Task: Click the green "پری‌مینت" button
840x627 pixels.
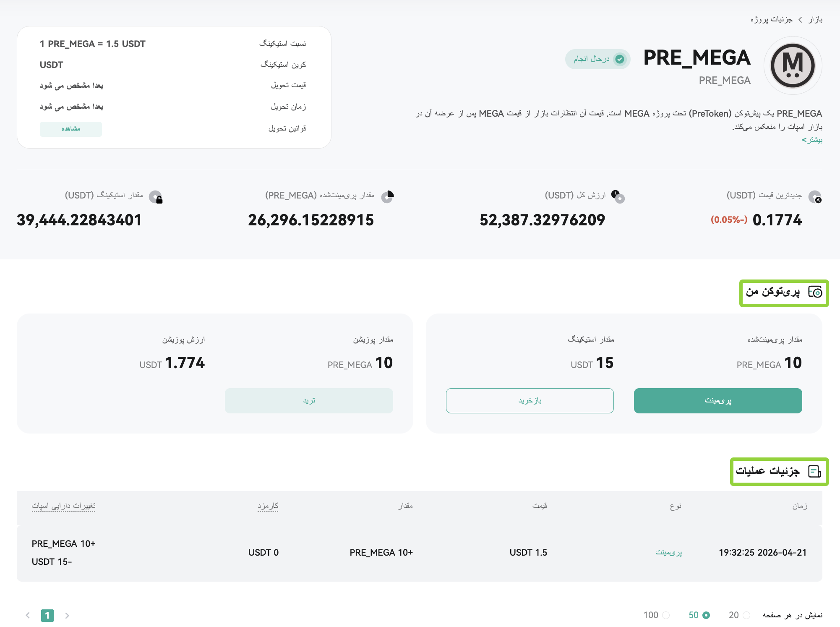Action: tap(718, 400)
